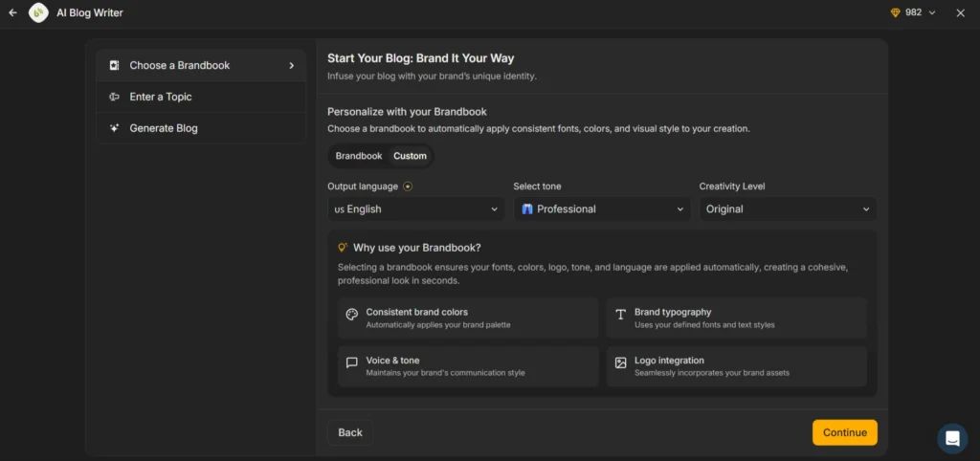This screenshot has width=980, height=461.
Task: Click the Enter a Topic step icon
Action: click(115, 97)
